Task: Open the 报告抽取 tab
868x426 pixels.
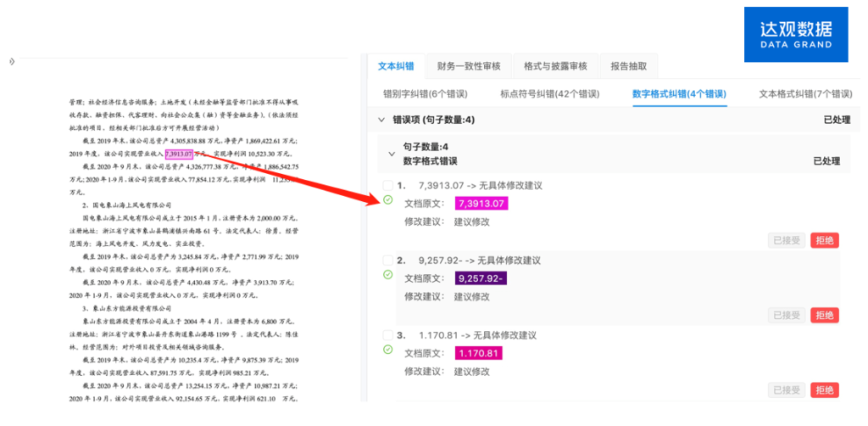Action: 629,65
